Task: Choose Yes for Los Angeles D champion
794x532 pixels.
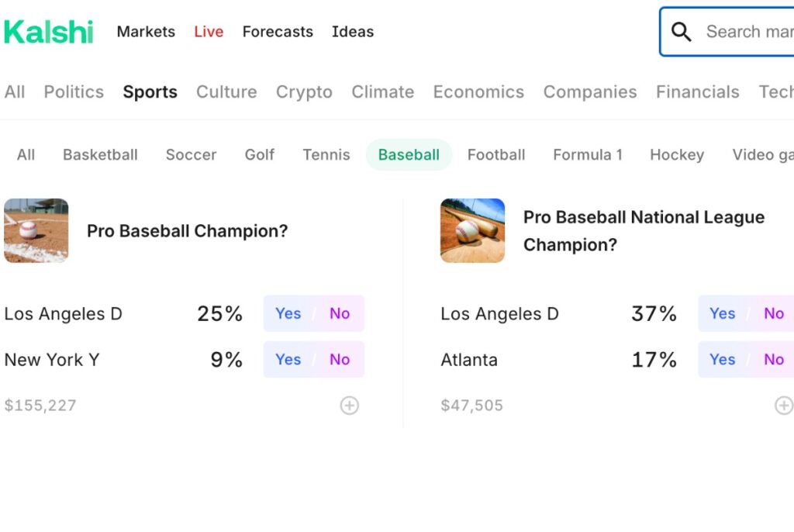Action: pos(288,313)
